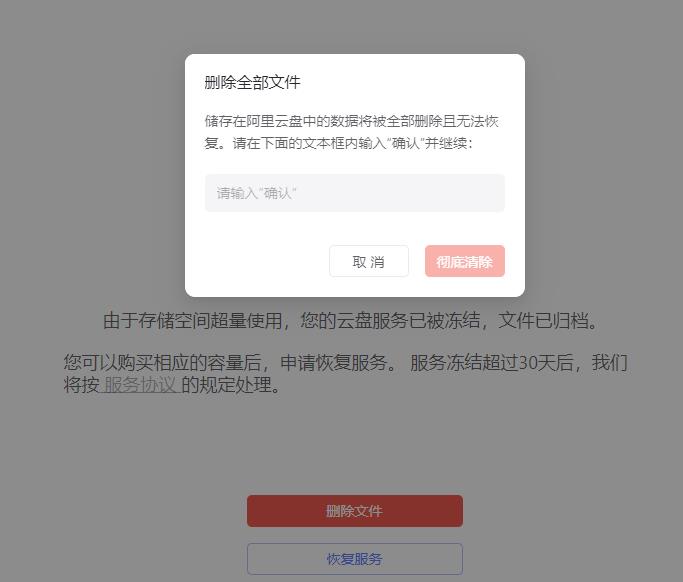This screenshot has width=683, height=582.
Task: Click the dialog warning text about 阿里云盘 data
Action: [x=351, y=132]
